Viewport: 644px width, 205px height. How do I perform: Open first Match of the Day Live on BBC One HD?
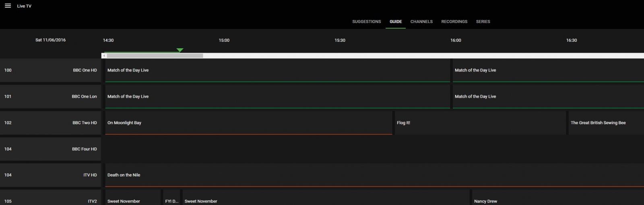pyautogui.click(x=278, y=70)
